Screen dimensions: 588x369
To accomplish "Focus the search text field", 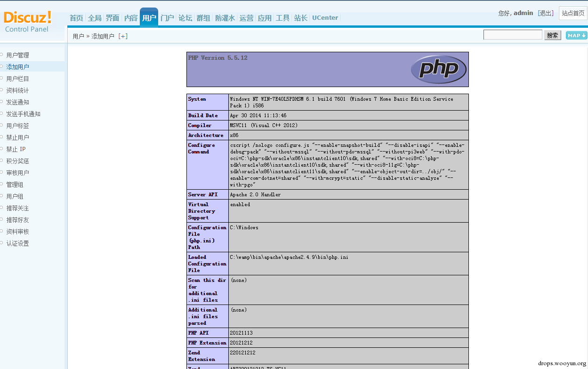I will 513,35.
